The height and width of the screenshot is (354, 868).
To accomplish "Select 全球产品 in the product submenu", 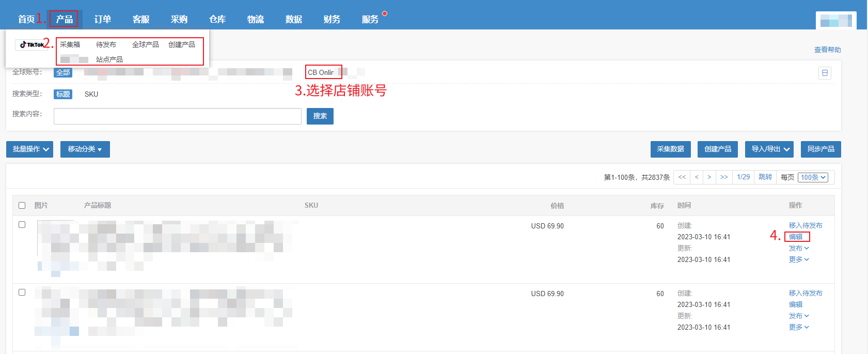I will tap(146, 44).
